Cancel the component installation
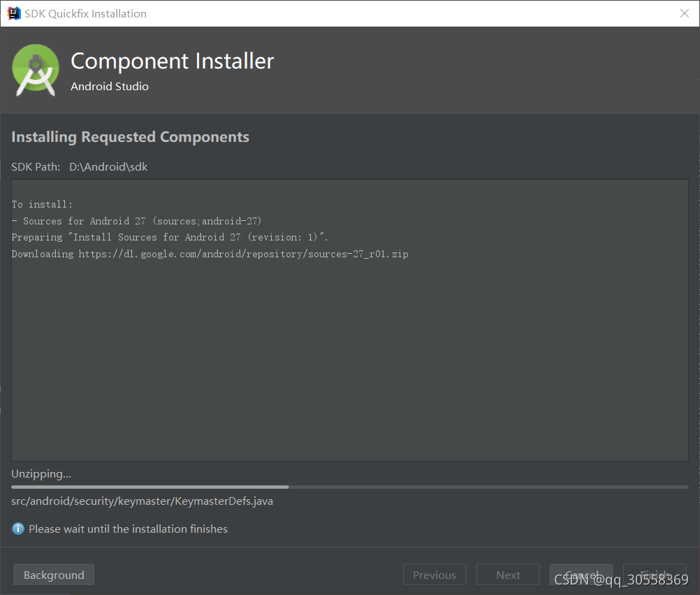 (581, 575)
